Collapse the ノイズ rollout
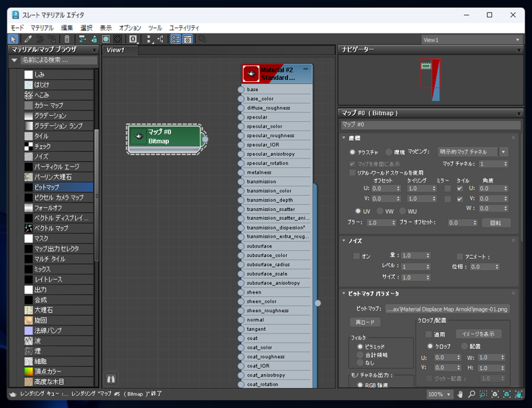 (344, 240)
